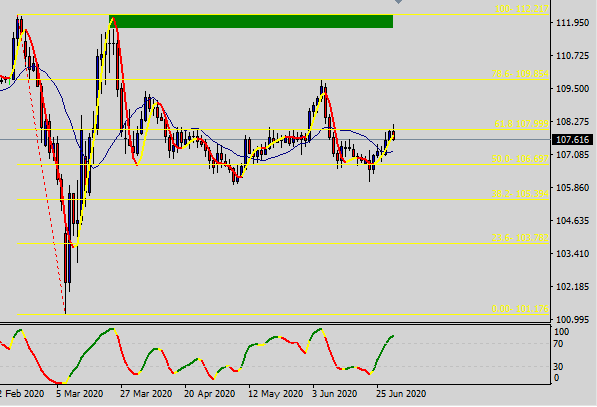Select the 78.6- 109.854 Fibonacci level label

pyautogui.click(x=520, y=74)
